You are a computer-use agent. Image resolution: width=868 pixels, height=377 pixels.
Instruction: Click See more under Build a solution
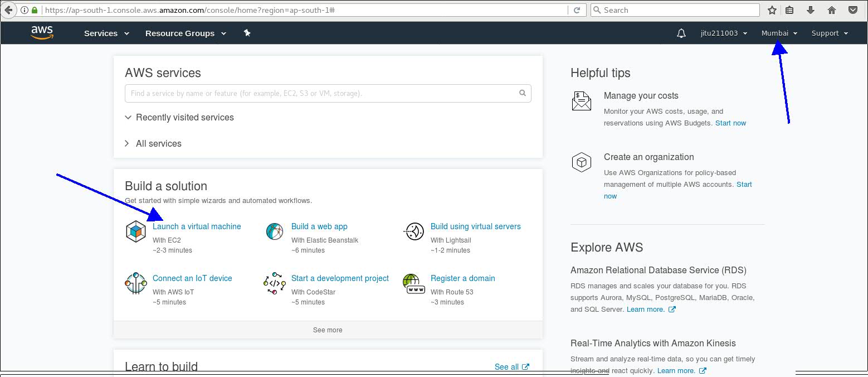[328, 330]
